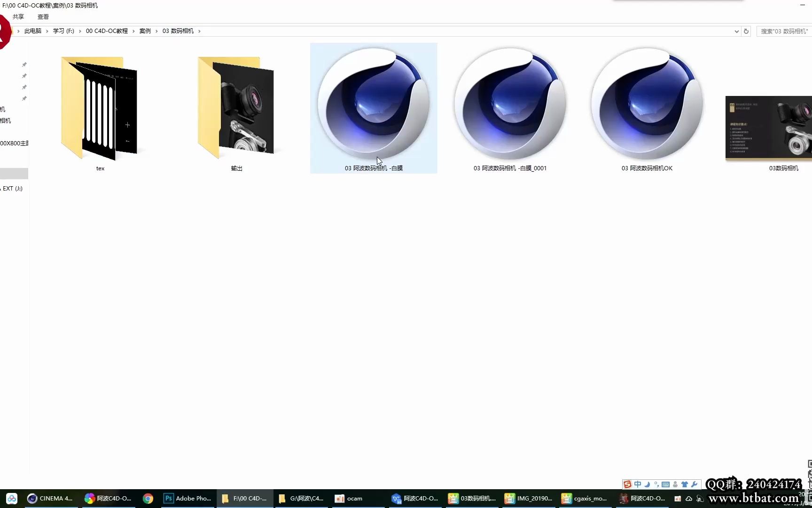The width and height of the screenshot is (812, 508).
Task: Open the 03数码相机 notes taskbar item
Action: click(472, 499)
